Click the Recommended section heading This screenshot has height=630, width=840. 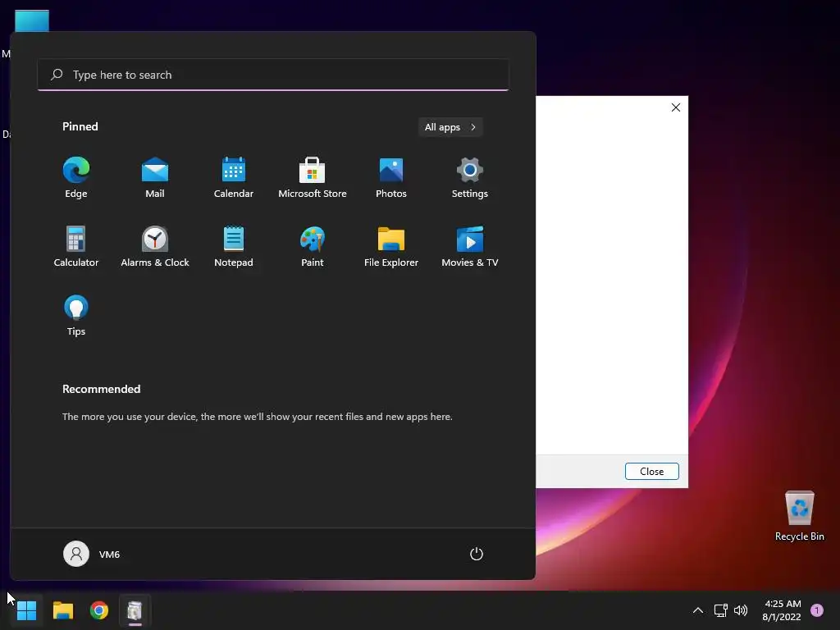coord(101,389)
